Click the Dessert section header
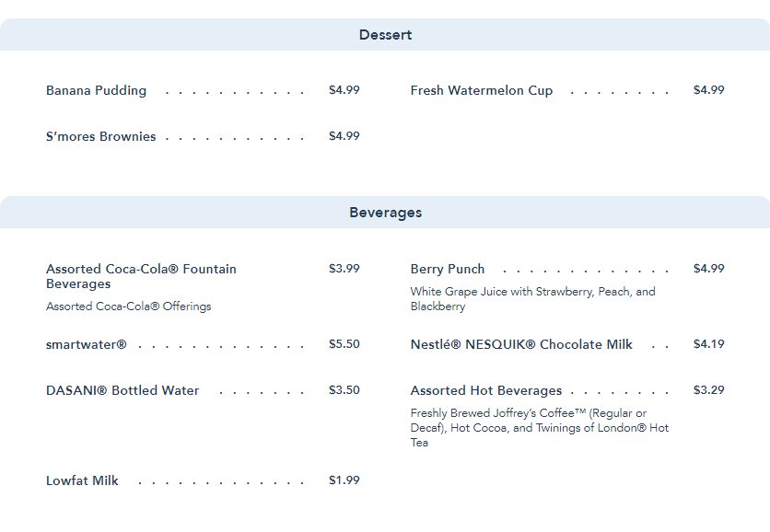The width and height of the screenshot is (770, 532). click(x=385, y=35)
